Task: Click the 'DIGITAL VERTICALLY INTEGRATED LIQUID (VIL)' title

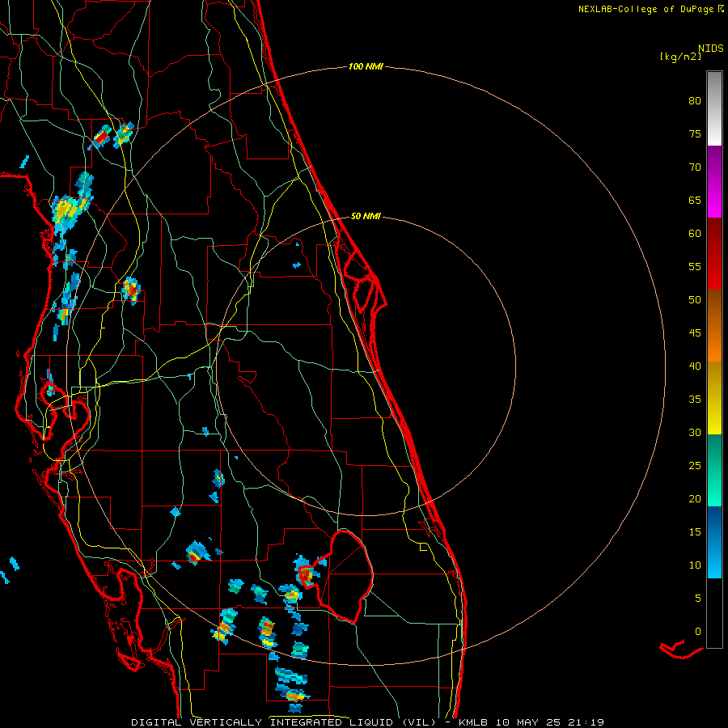Action: (x=284, y=722)
